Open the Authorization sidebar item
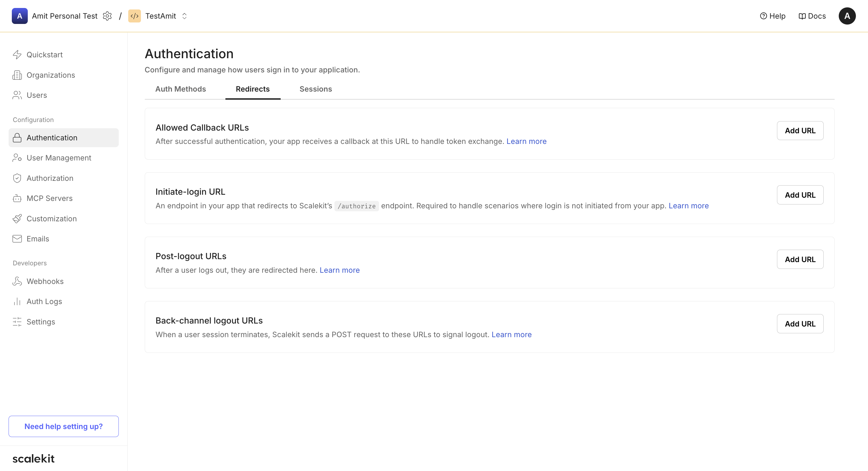This screenshot has width=868, height=471. 64,178
